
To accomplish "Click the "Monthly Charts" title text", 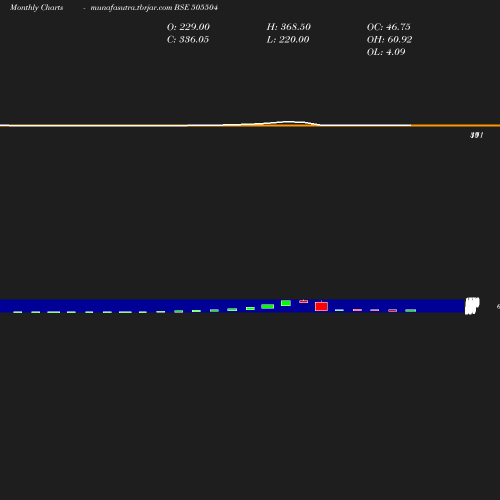I will point(37,8).
